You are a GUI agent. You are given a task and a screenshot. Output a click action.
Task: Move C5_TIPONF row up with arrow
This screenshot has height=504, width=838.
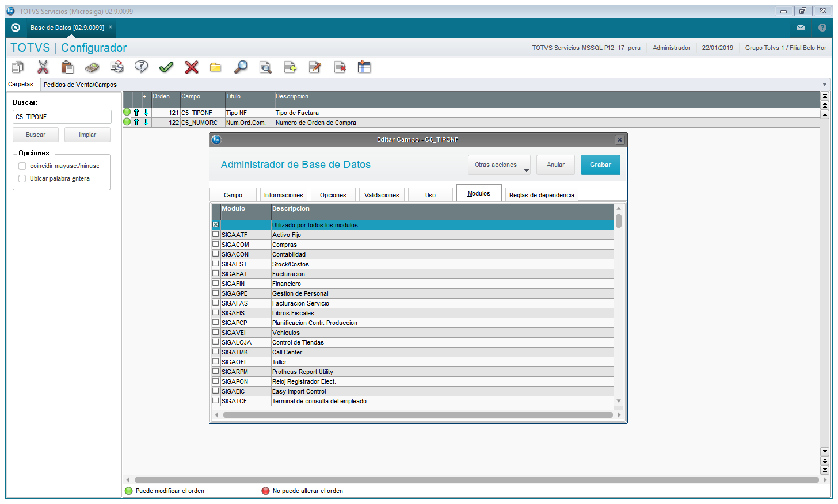click(136, 113)
